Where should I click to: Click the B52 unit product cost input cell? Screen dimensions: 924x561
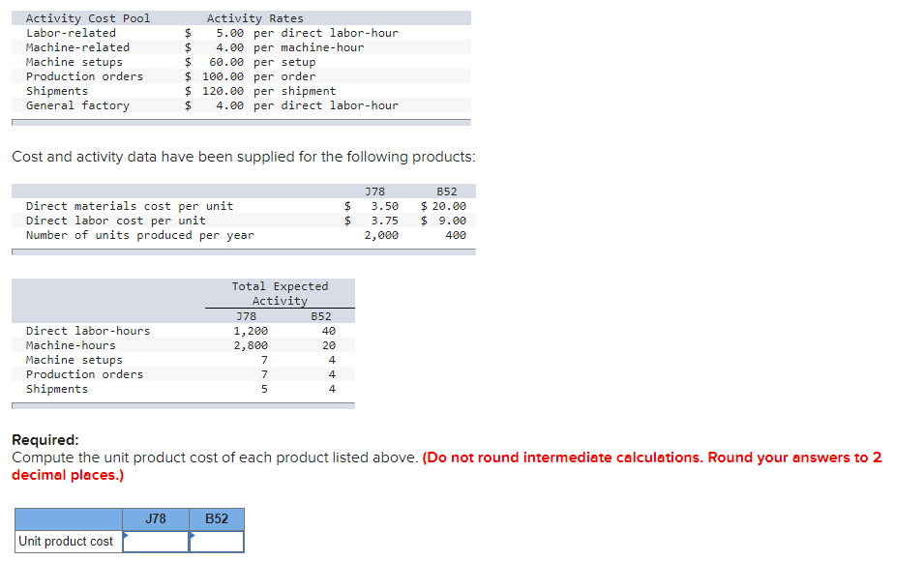(217, 542)
